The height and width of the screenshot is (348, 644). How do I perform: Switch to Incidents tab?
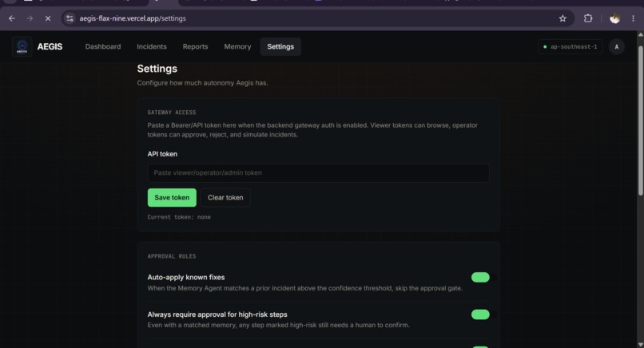point(152,47)
